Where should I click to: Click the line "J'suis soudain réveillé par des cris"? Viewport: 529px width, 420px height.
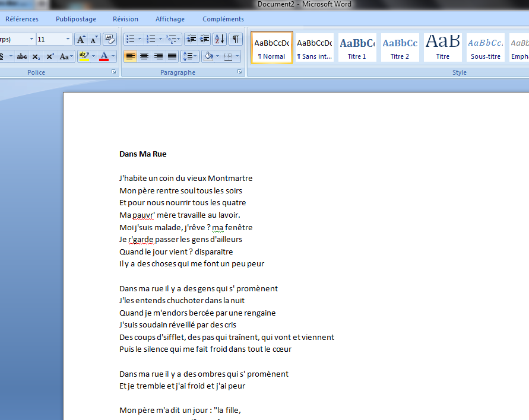(178, 325)
